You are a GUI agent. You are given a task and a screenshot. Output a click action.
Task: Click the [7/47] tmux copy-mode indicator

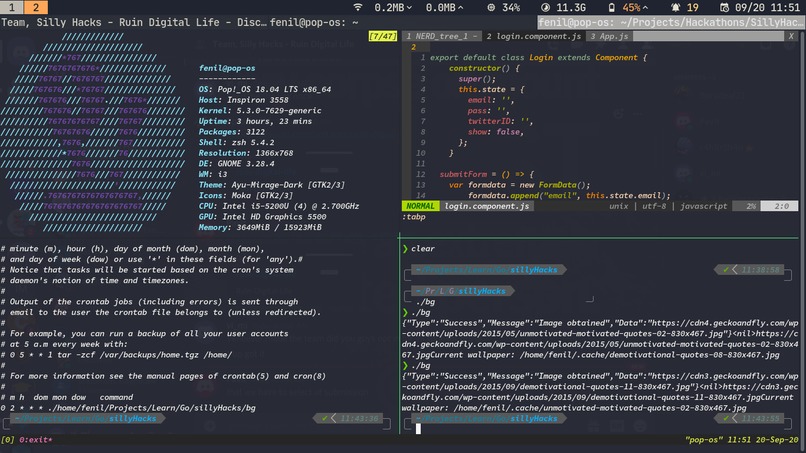pos(382,36)
